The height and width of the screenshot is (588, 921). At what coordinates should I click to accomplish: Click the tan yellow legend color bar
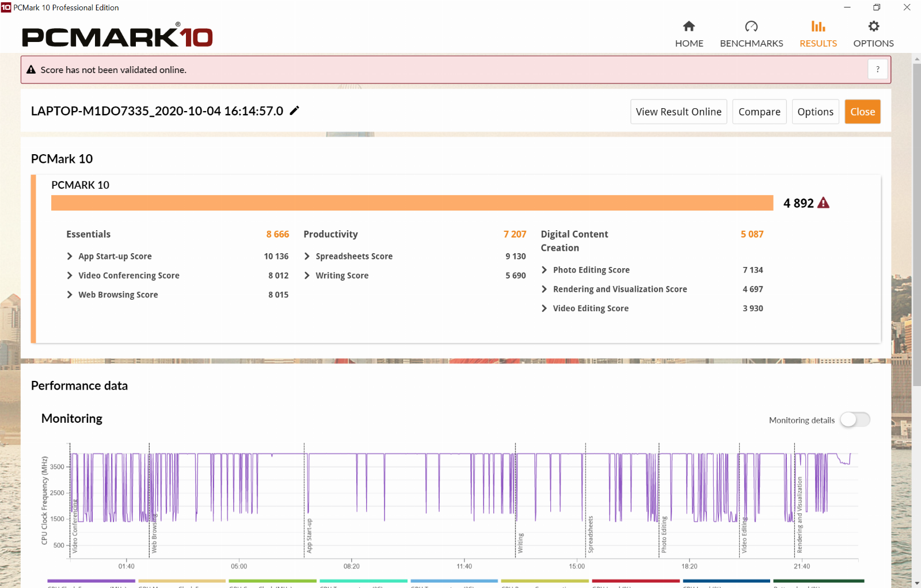click(182, 581)
